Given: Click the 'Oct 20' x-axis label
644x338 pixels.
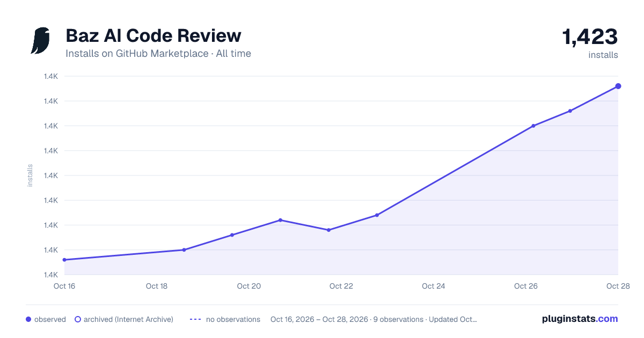Looking at the screenshot, I should pyautogui.click(x=249, y=286).
